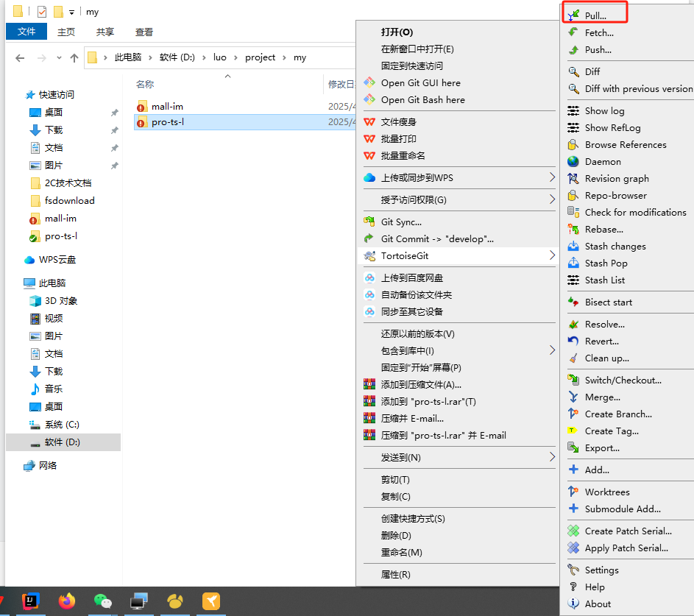Image resolution: width=694 pixels, height=616 pixels.
Task: Click the Resolve icon
Action: coord(573,324)
